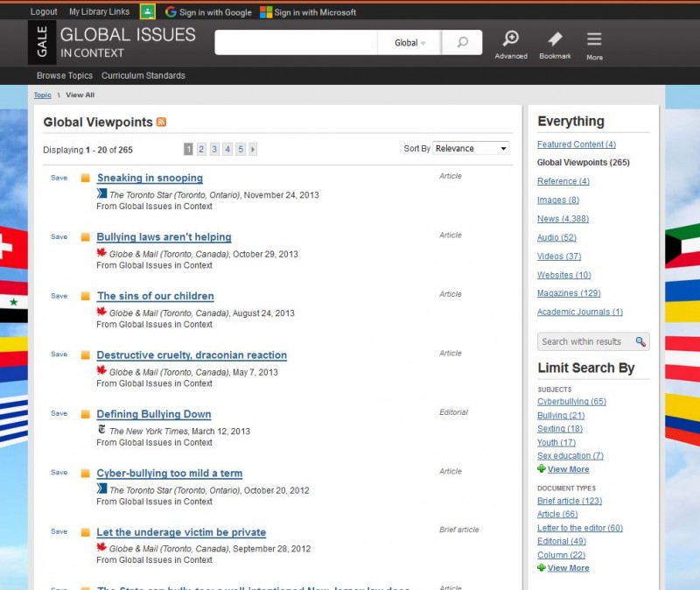This screenshot has height=590, width=700.
Task: Filter by Editorial (49)
Action: (x=561, y=541)
